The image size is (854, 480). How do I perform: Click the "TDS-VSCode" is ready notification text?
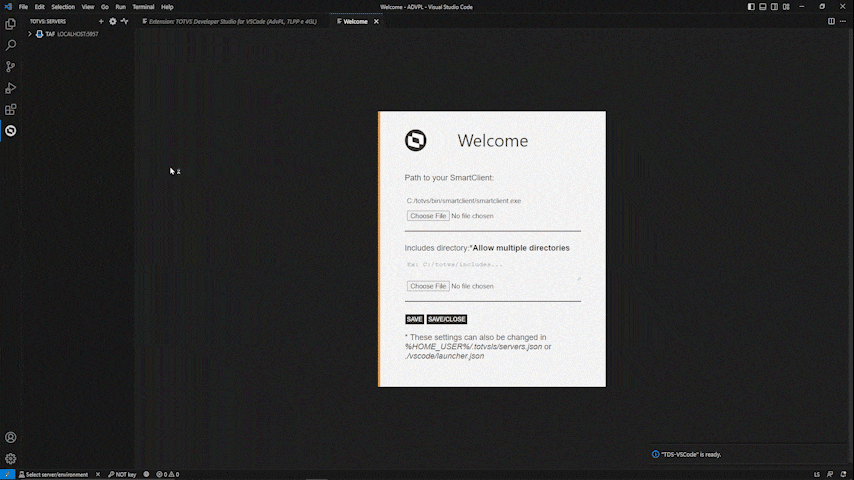pos(691,454)
